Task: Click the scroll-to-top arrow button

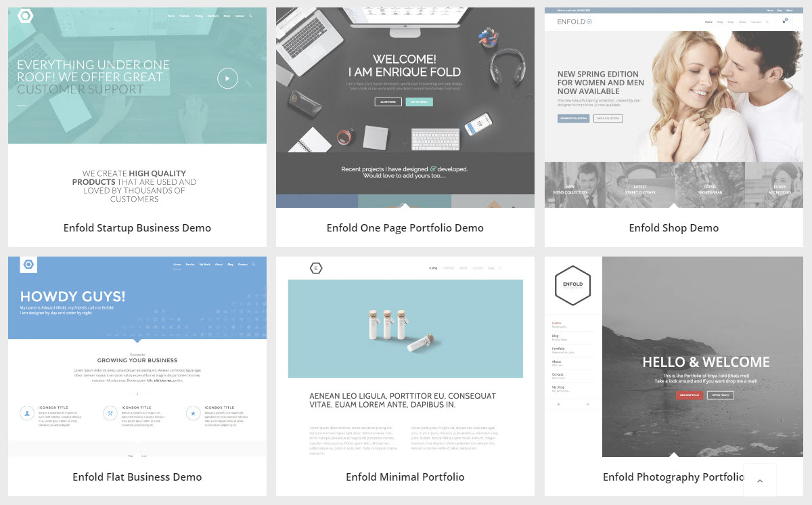Action: 759,481
